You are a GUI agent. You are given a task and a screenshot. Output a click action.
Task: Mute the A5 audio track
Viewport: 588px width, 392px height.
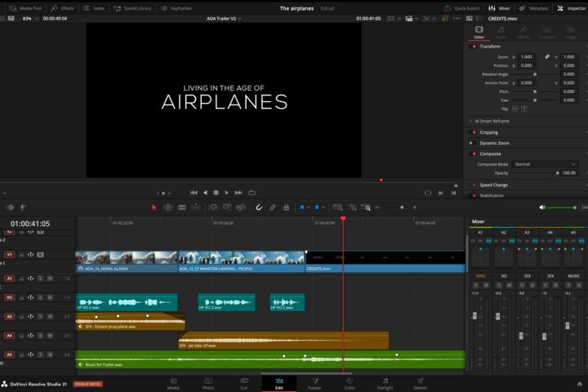click(x=50, y=354)
